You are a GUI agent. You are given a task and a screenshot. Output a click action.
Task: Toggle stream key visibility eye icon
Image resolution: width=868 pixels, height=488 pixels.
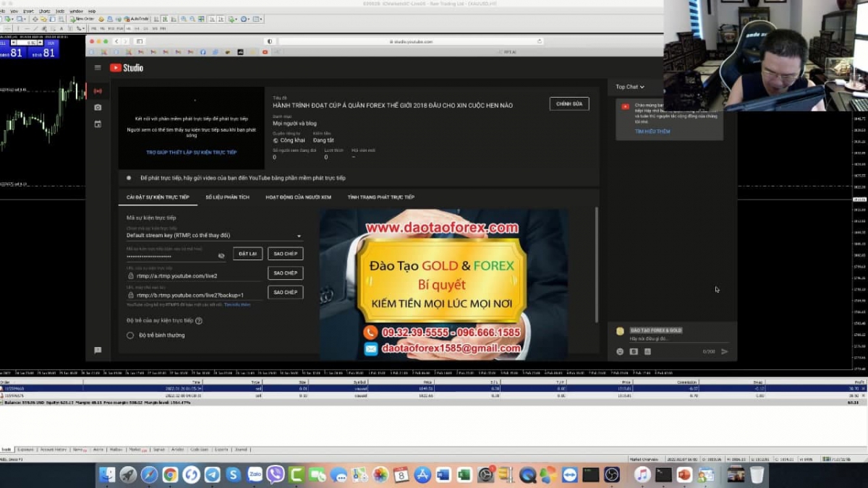click(221, 256)
